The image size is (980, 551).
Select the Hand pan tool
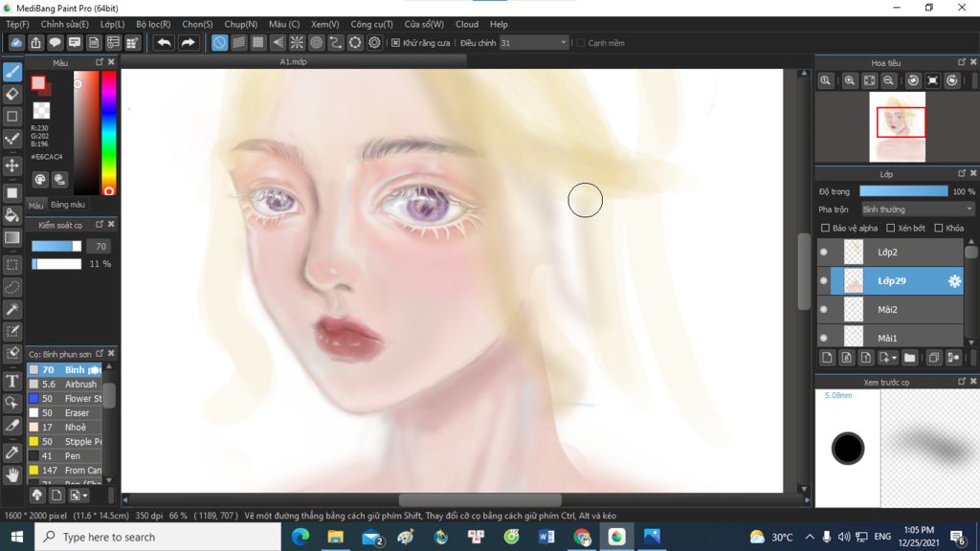coord(11,475)
